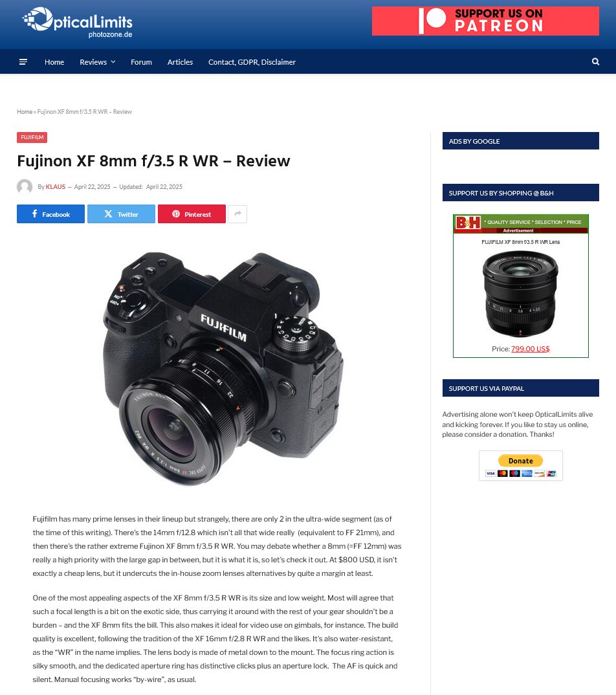Pin article on Pinterest
Viewport: 616px width, 695px height.
click(192, 214)
